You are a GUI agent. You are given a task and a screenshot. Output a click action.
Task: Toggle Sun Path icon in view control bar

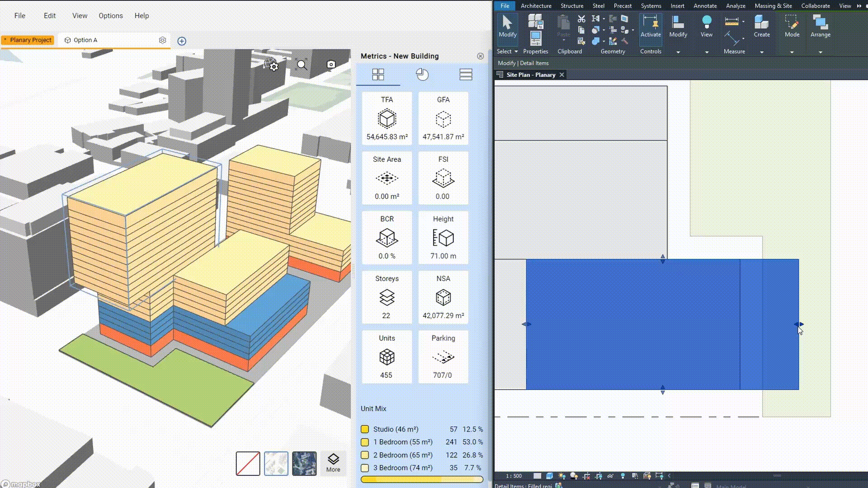[x=562, y=476]
